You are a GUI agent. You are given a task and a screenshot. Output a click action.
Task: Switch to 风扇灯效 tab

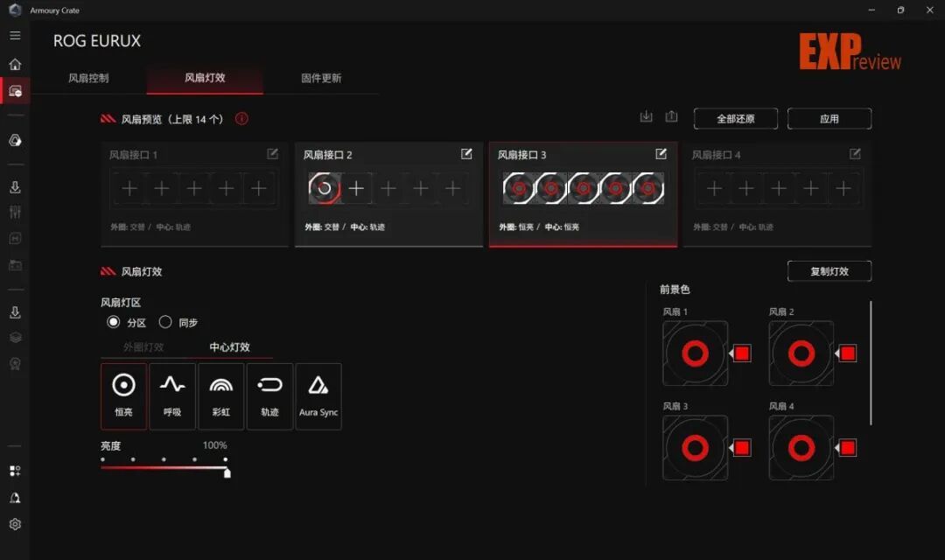tap(205, 78)
